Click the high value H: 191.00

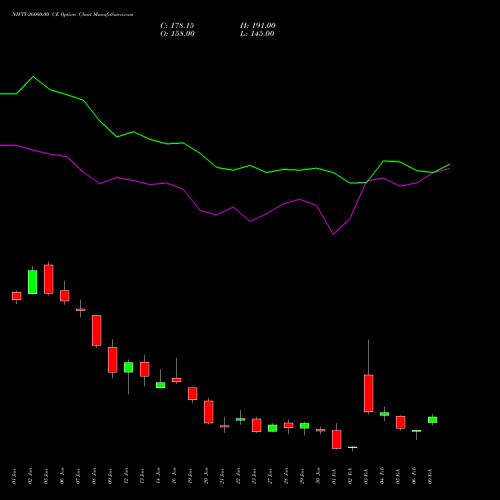click(258, 26)
